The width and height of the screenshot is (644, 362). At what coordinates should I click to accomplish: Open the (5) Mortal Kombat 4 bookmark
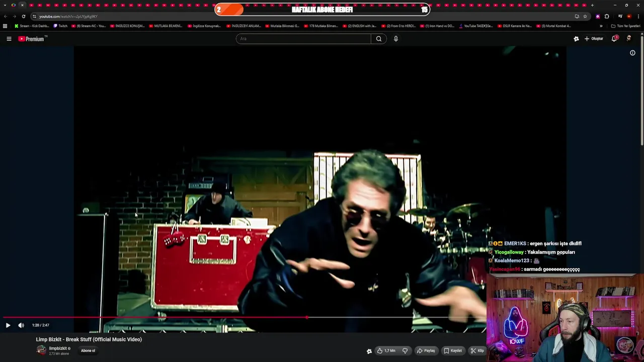click(x=553, y=26)
